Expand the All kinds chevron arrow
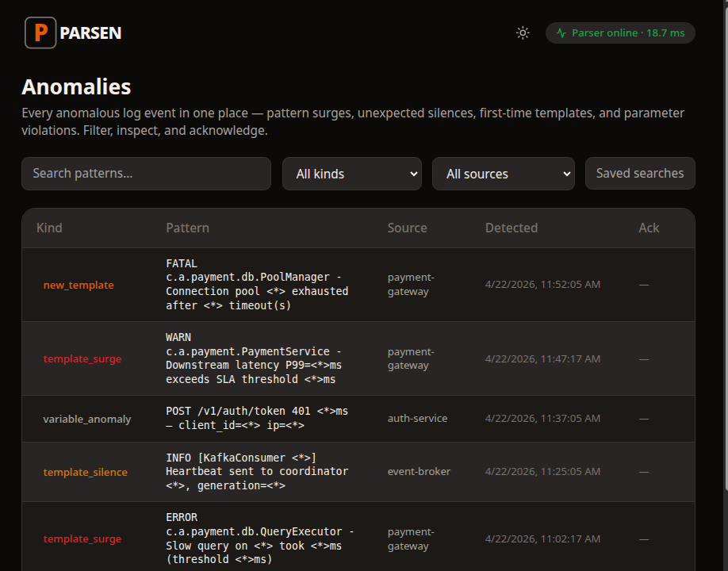Viewport: 728px width, 571px height. pyautogui.click(x=414, y=173)
